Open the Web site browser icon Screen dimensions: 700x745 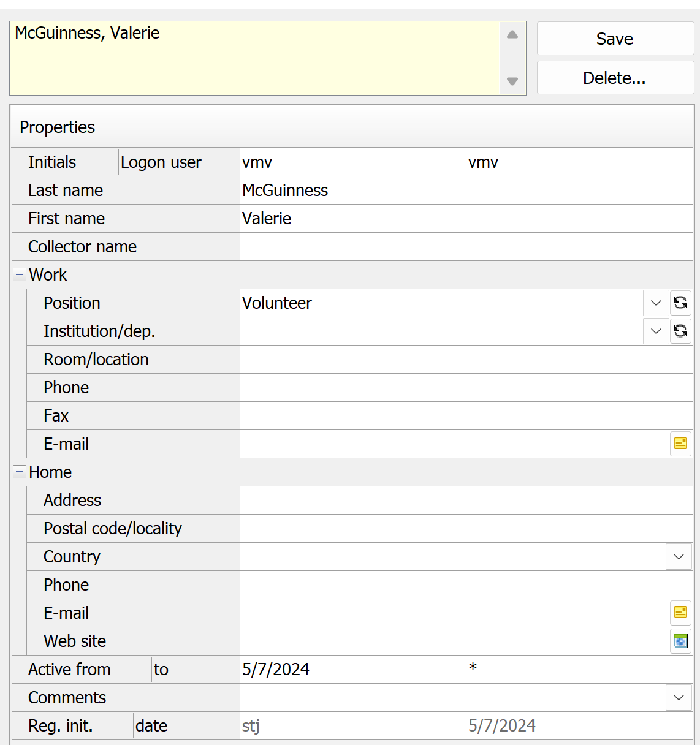[x=680, y=641]
